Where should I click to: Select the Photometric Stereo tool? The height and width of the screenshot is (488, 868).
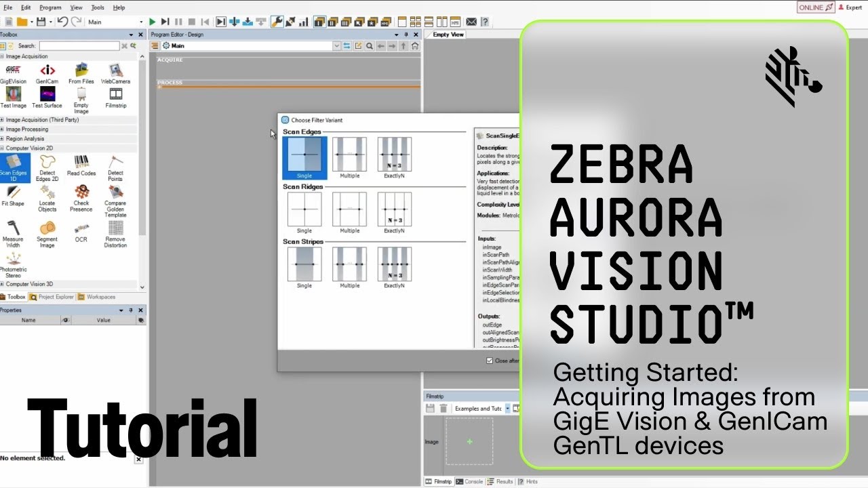pos(13,265)
